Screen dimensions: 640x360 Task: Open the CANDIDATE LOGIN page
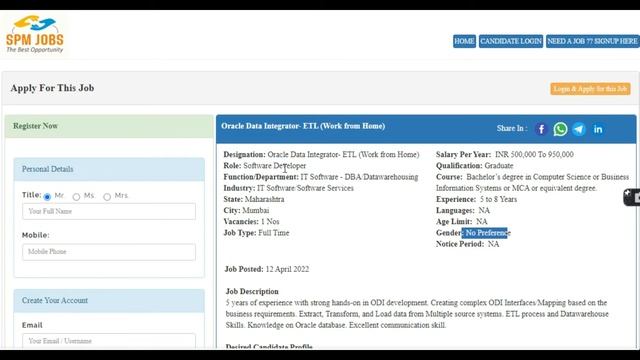511,41
